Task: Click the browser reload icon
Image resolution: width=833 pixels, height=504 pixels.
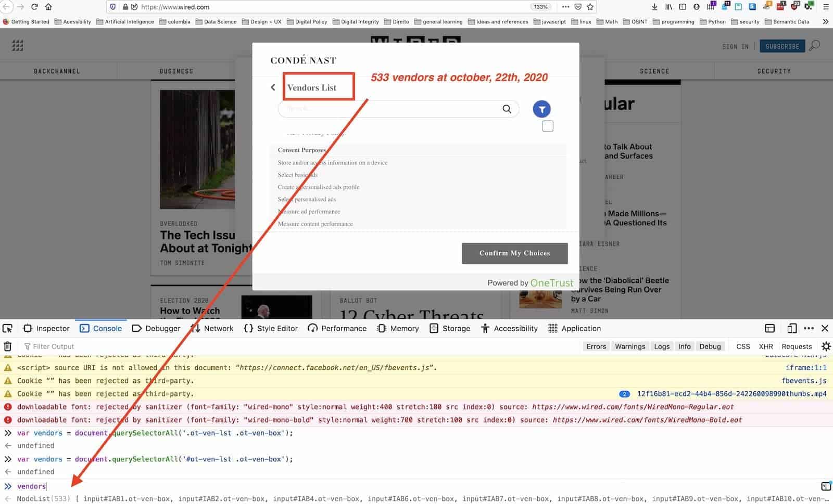Action: click(x=34, y=7)
